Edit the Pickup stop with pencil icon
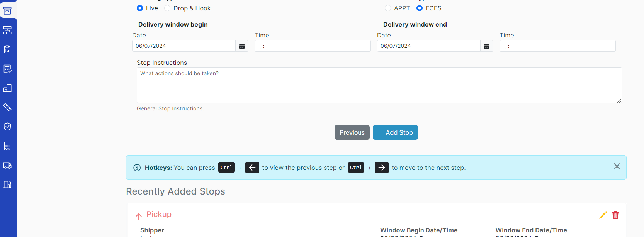 coord(603,215)
